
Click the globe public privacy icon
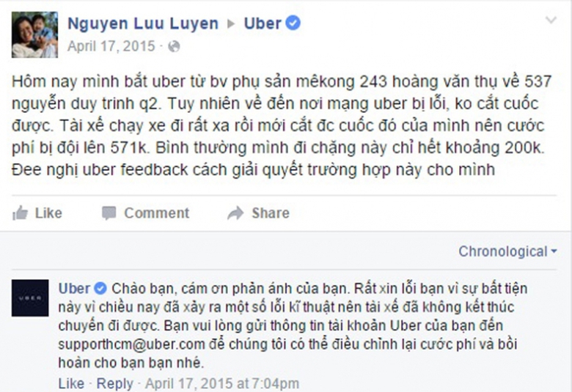(x=174, y=47)
